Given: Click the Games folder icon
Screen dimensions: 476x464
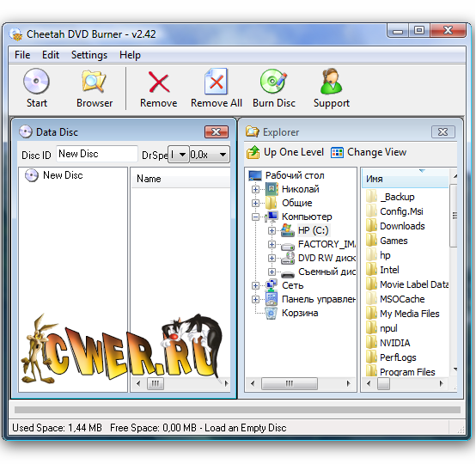Looking at the screenshot, I should [371, 241].
